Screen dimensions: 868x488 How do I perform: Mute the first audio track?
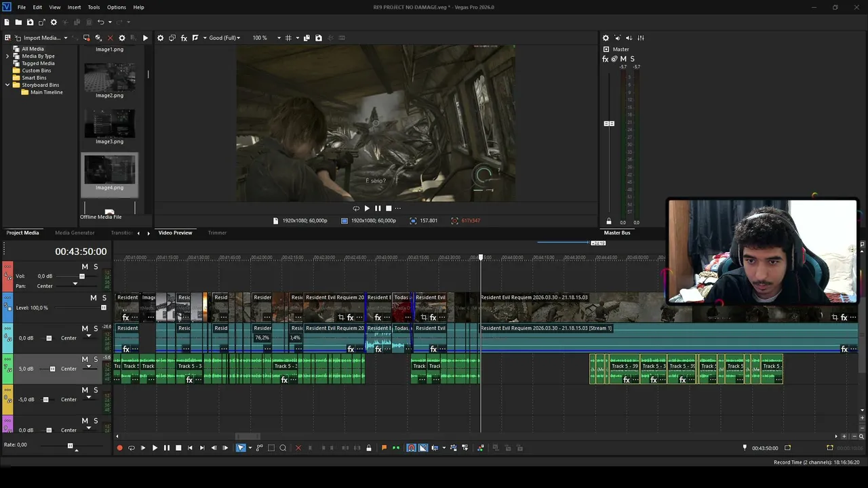point(85,267)
